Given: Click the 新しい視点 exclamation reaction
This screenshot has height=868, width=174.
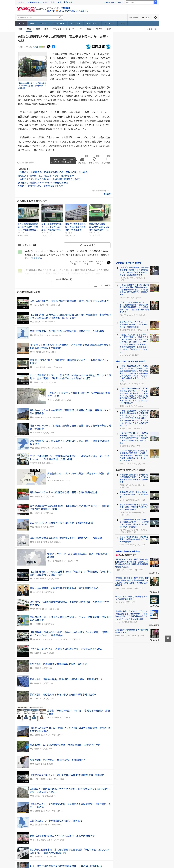Looking at the screenshot, I should coord(106,159).
